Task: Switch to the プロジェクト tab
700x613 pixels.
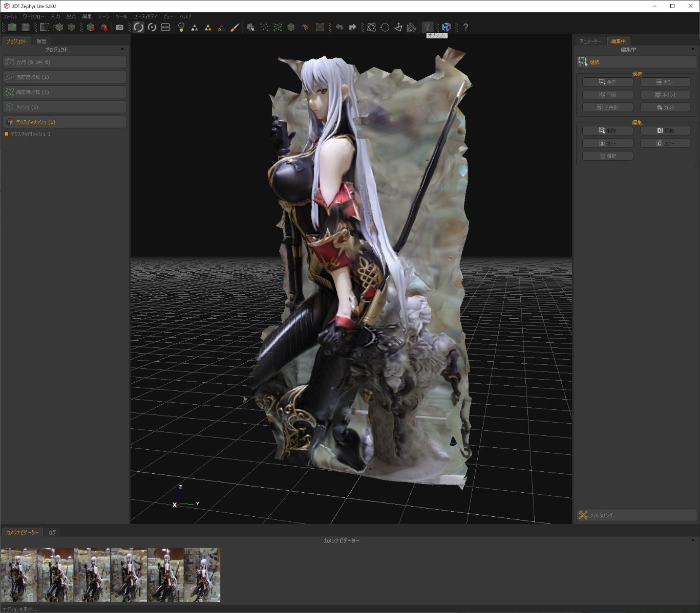Action: pyautogui.click(x=16, y=41)
